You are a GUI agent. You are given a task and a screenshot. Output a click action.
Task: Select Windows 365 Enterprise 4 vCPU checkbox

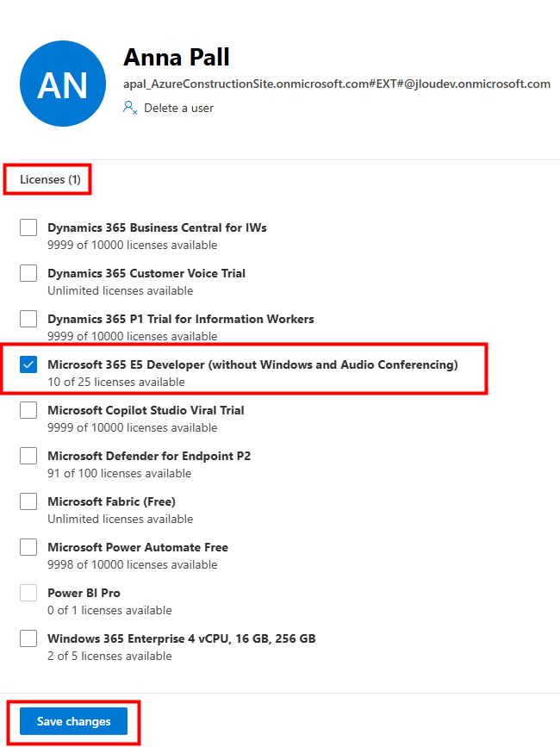(x=29, y=638)
